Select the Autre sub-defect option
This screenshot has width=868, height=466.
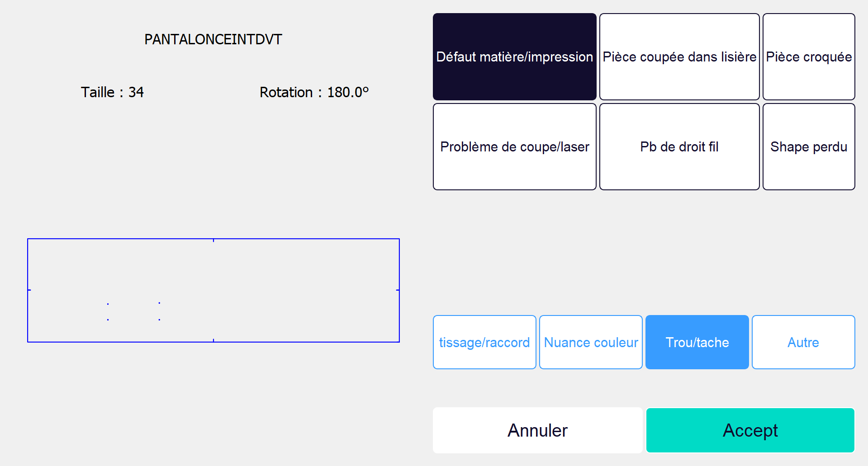point(803,342)
